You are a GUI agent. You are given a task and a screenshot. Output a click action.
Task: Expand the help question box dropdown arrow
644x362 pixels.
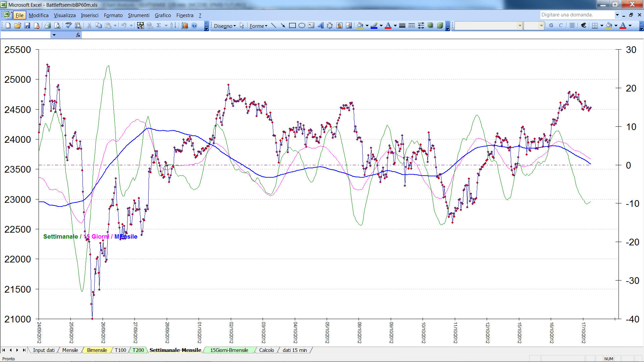[x=617, y=15]
